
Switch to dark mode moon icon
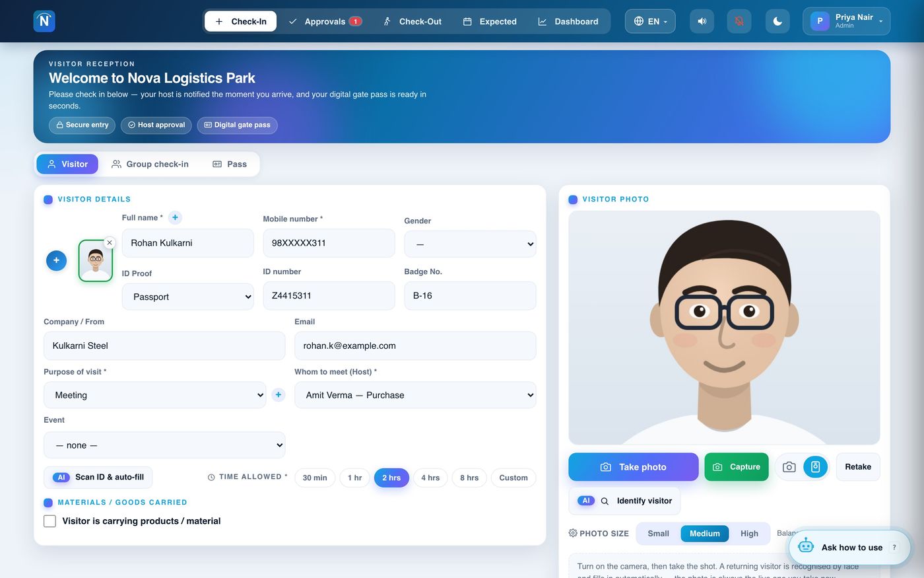(x=777, y=21)
